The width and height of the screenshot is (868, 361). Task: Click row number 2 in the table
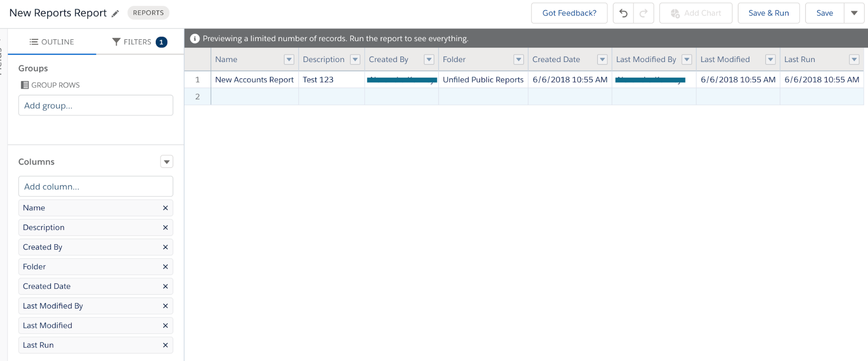(x=198, y=97)
